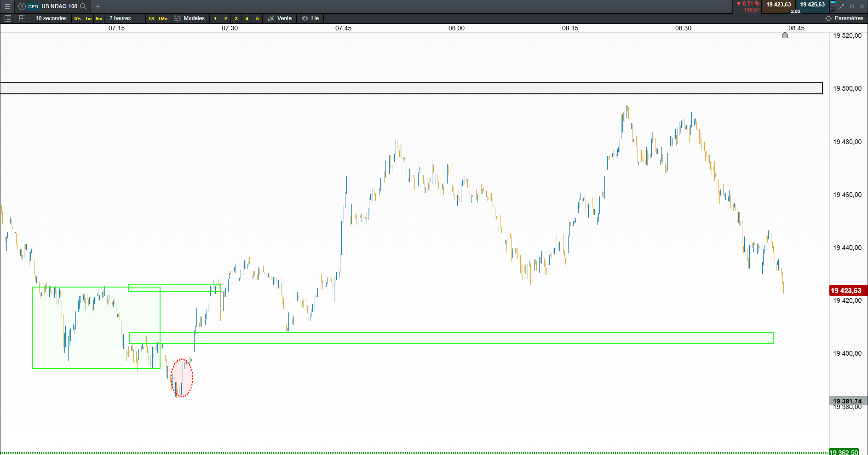Select the 1S history period
This screenshot has width=868, height=455.
tap(151, 19)
